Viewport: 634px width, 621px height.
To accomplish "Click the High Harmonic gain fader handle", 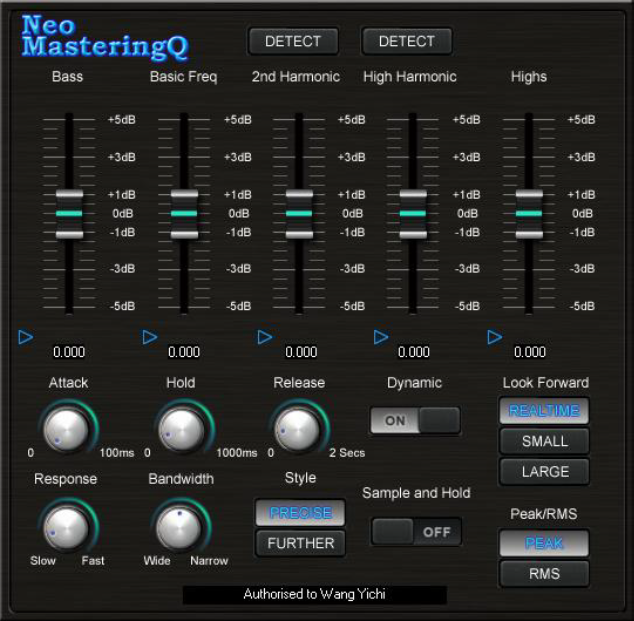I will pyautogui.click(x=413, y=213).
